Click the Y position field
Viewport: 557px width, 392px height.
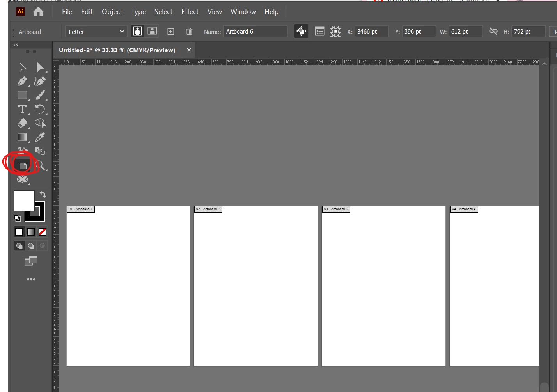click(419, 32)
